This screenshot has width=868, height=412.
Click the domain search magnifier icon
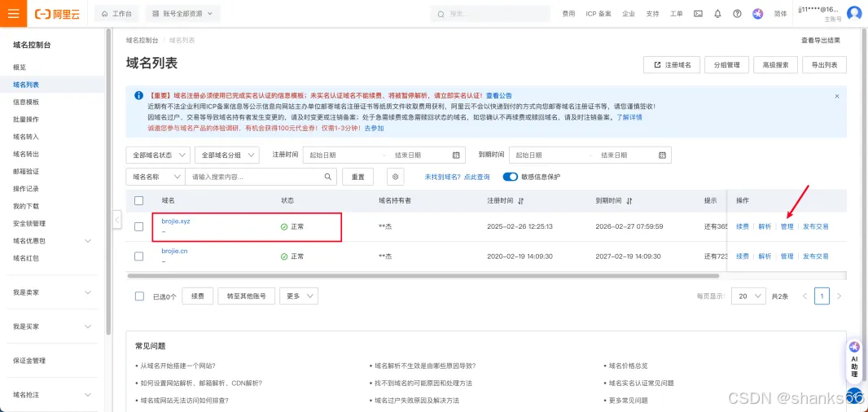tap(327, 177)
